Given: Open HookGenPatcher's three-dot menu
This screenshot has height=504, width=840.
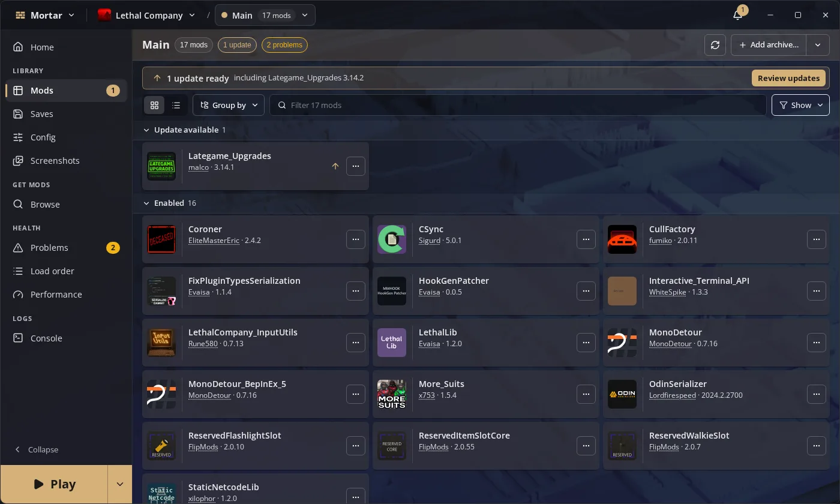Looking at the screenshot, I should click(586, 291).
